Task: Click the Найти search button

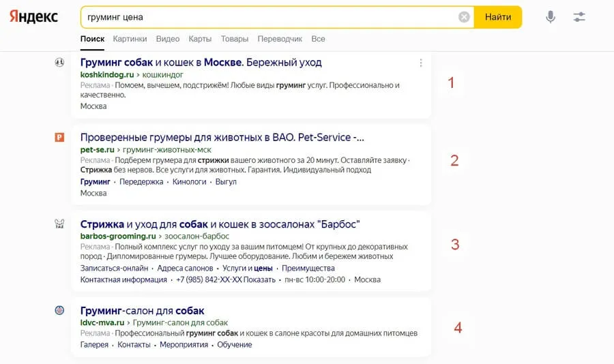Action: (498, 17)
